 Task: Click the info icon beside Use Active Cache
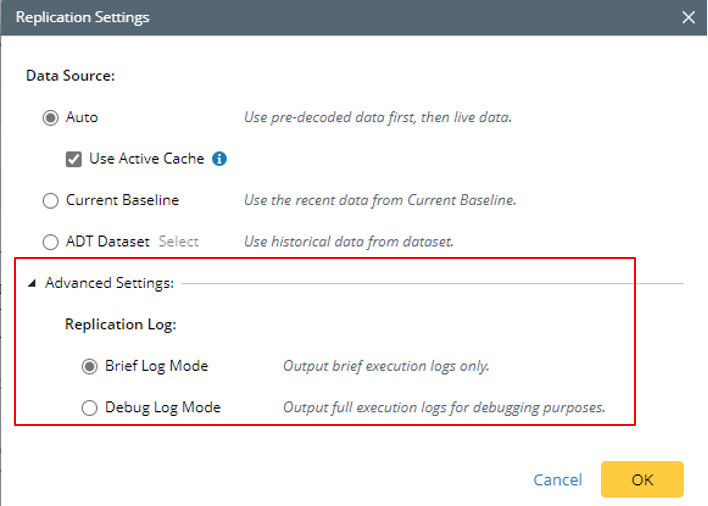point(220,159)
